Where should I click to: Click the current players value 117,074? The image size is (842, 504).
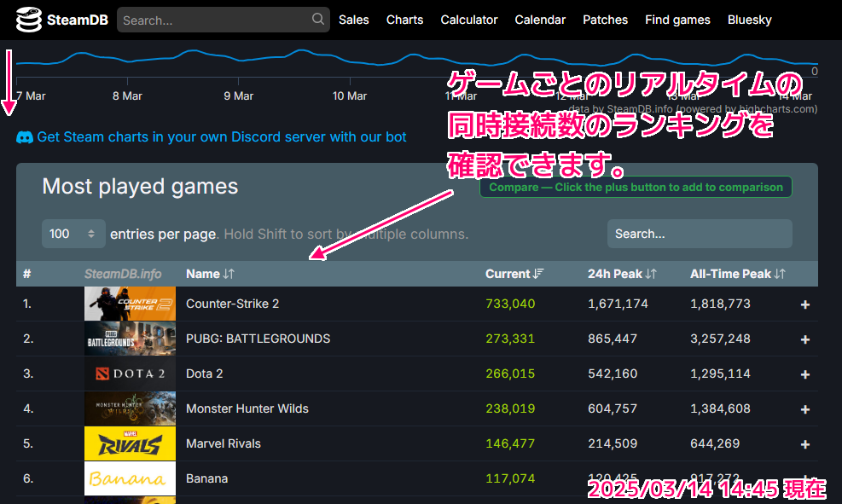pos(510,478)
